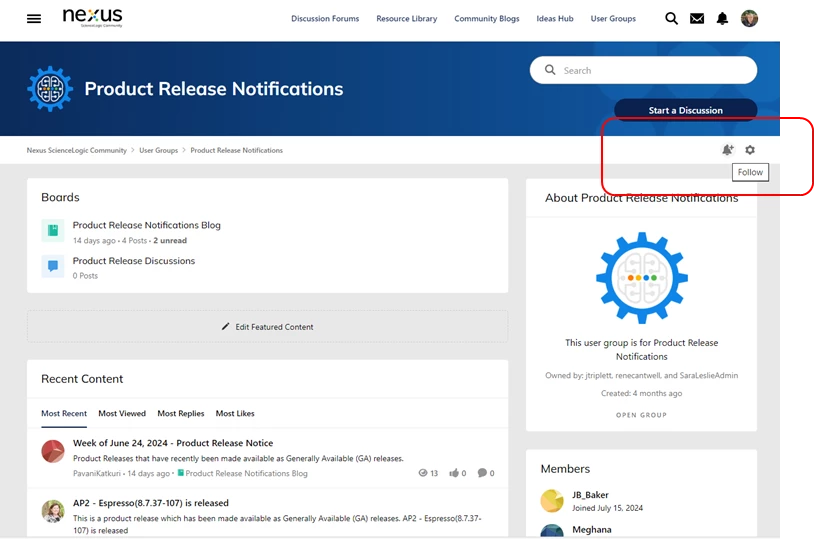The width and height of the screenshot is (815, 540).
Task: Click the large group logo in About panel
Action: click(641, 278)
